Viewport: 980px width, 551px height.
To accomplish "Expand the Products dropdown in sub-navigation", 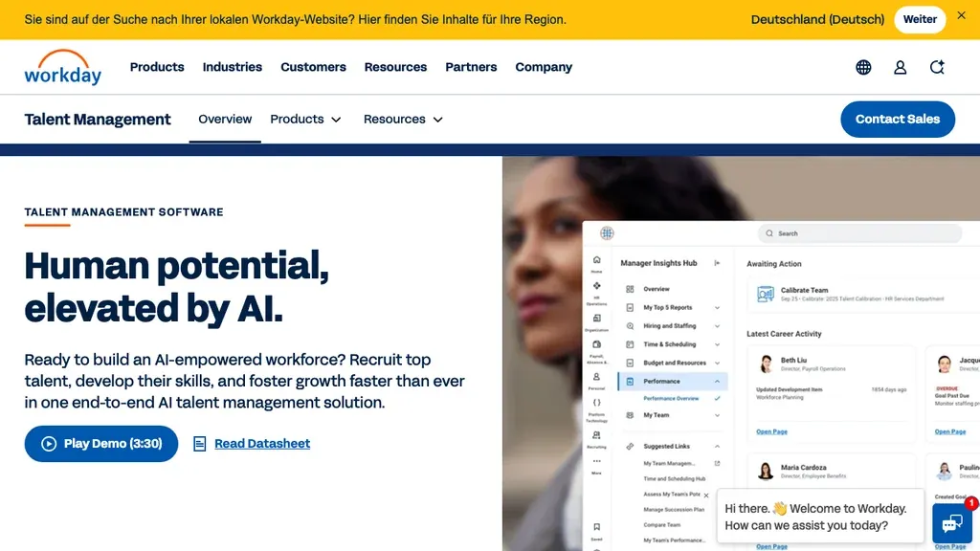I will point(305,120).
